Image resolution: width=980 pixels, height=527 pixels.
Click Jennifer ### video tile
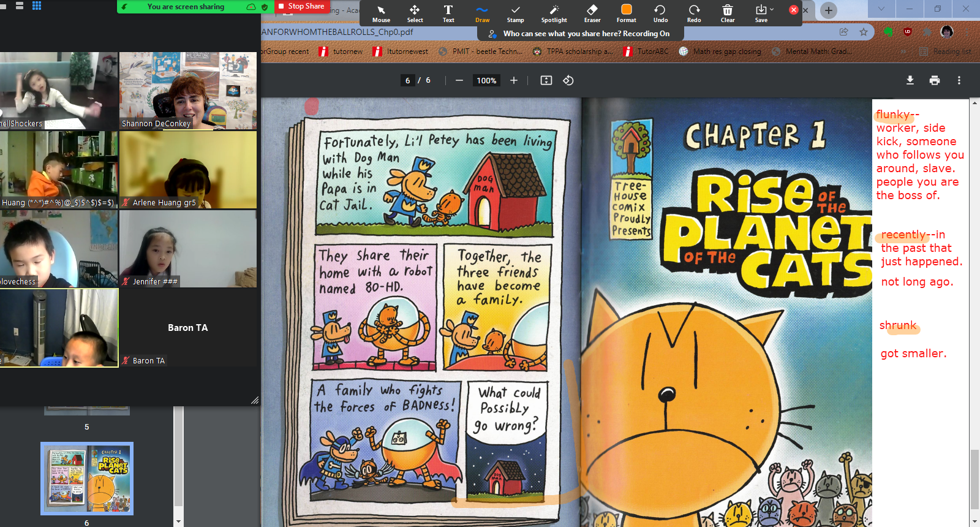pos(188,249)
